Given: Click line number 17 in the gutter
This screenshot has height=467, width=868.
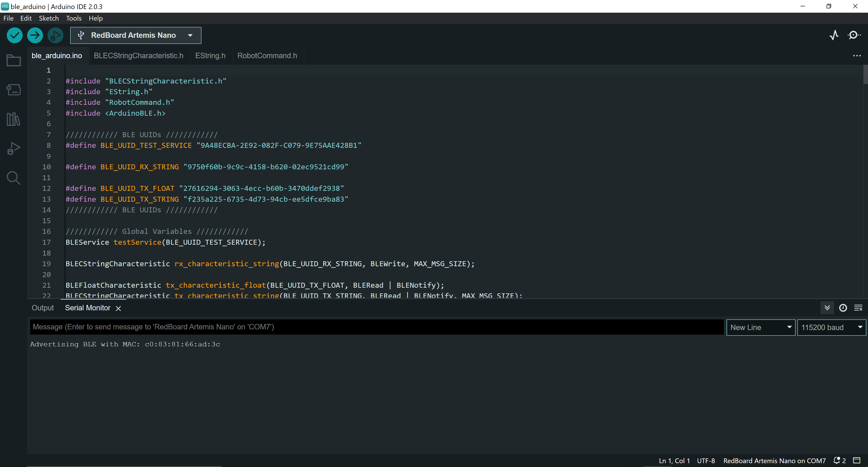Looking at the screenshot, I should click(x=46, y=242).
